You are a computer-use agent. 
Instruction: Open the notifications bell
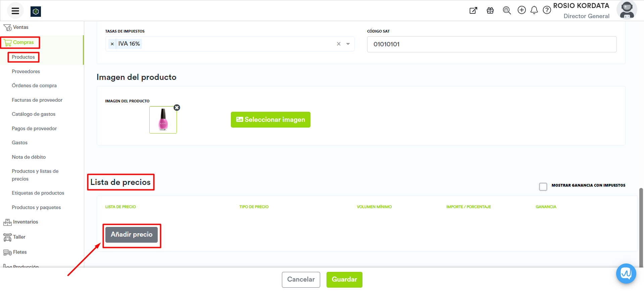pyautogui.click(x=534, y=10)
